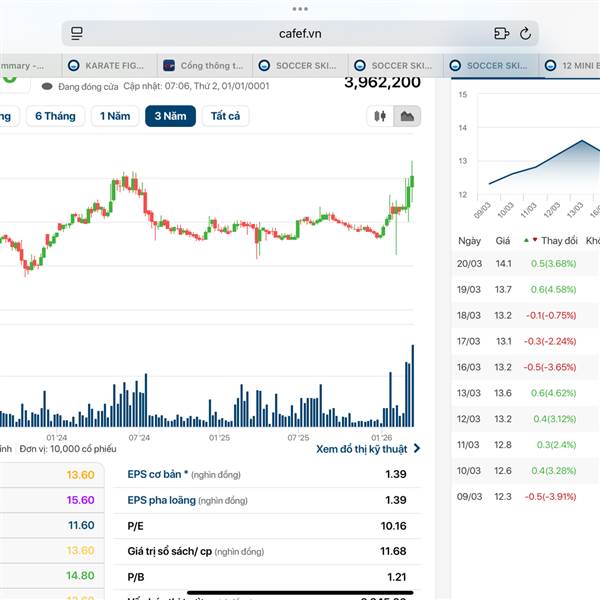Click the 11/03 price history row
This screenshot has width=600, height=600.
tap(526, 445)
